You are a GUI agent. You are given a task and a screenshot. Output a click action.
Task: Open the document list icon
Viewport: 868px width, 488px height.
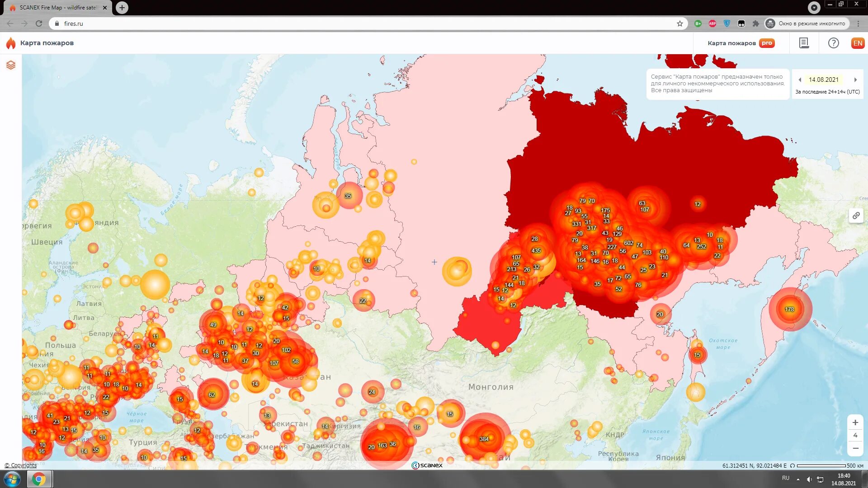(804, 43)
